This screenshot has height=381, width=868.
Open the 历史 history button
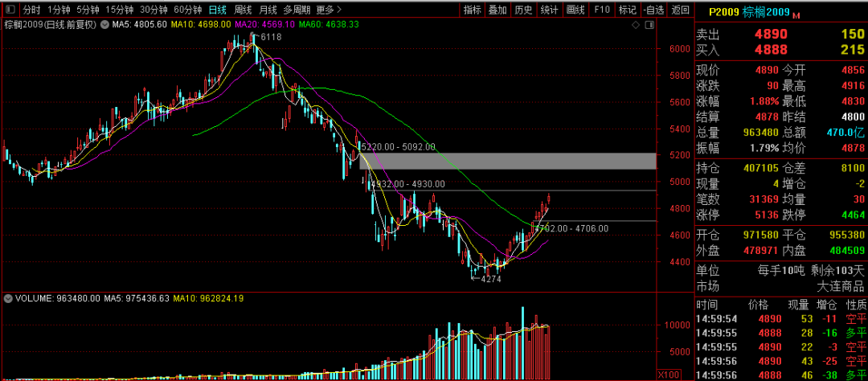(523, 10)
